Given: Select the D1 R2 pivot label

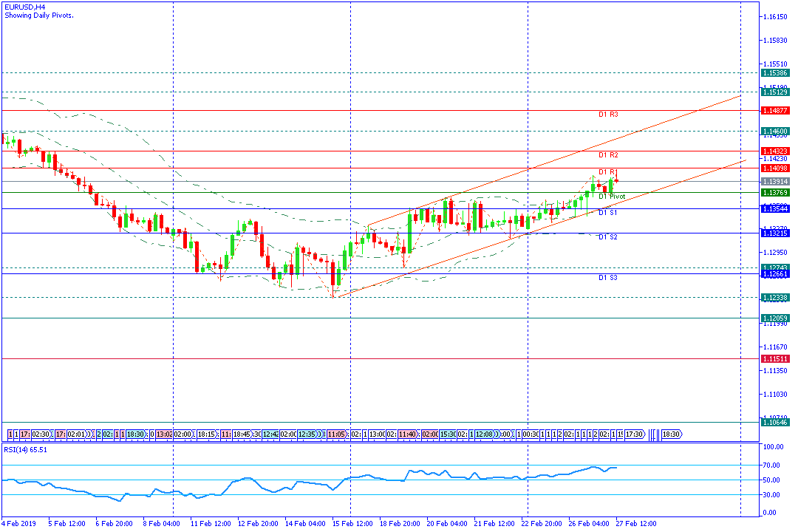Looking at the screenshot, I should click(x=608, y=154).
